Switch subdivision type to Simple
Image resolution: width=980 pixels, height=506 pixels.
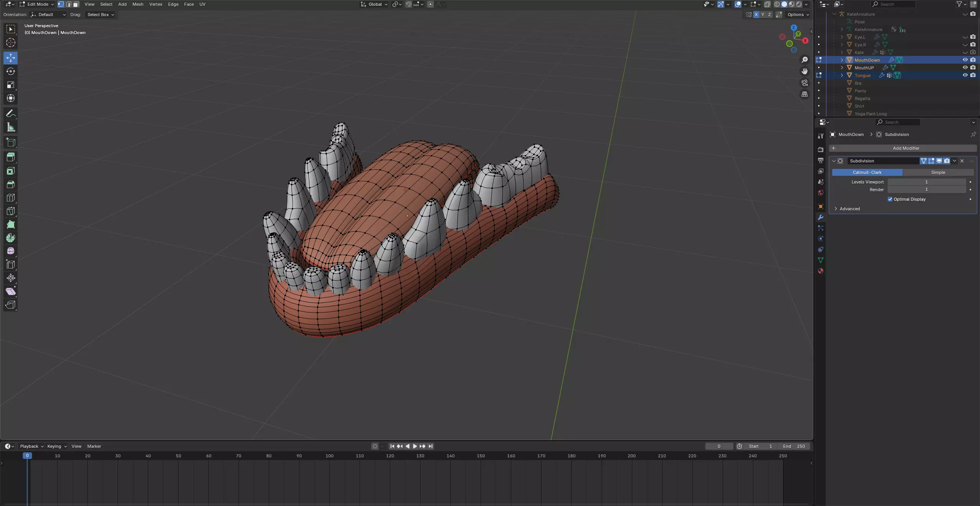(x=937, y=172)
